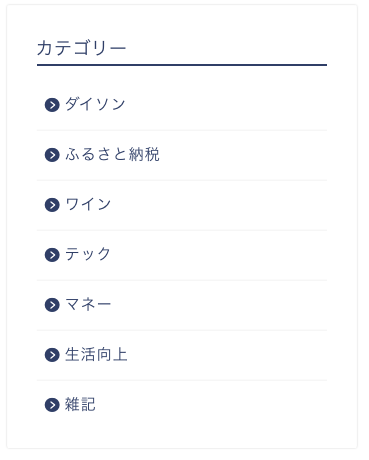Viewport: 369px width, 460px height.
Task: Click the blank row space right of ダイソン
Action: click(x=226, y=105)
